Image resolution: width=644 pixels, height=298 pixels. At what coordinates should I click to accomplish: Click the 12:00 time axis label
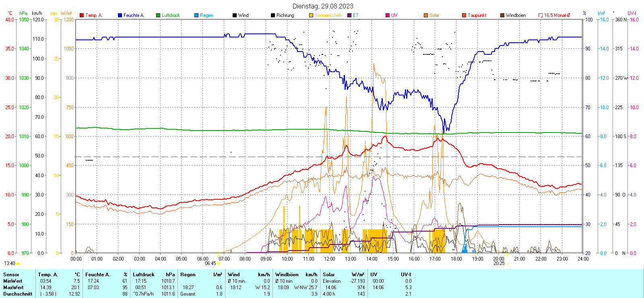(329, 259)
